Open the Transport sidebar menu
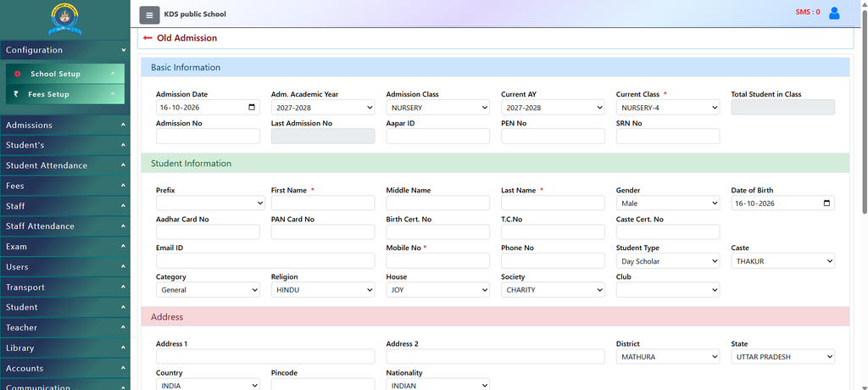Screen dimensions: 868x390 coord(64,287)
